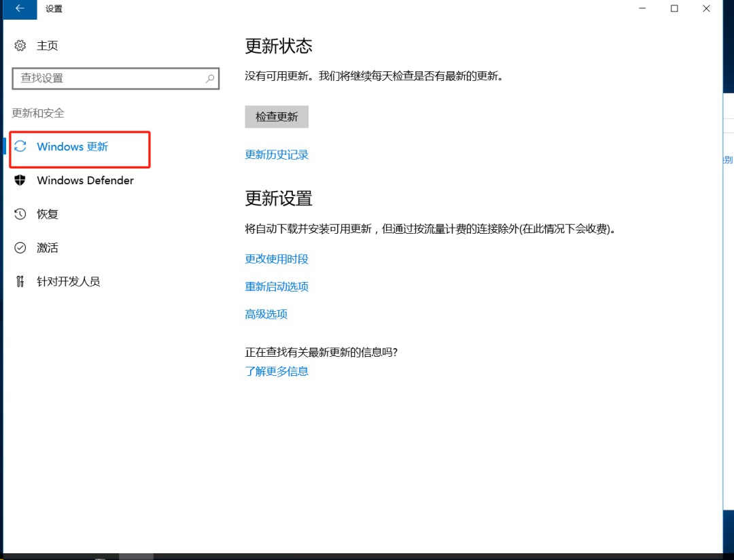
Task: Open the Windows Defender text label in the sidebar
Action: coord(85,180)
